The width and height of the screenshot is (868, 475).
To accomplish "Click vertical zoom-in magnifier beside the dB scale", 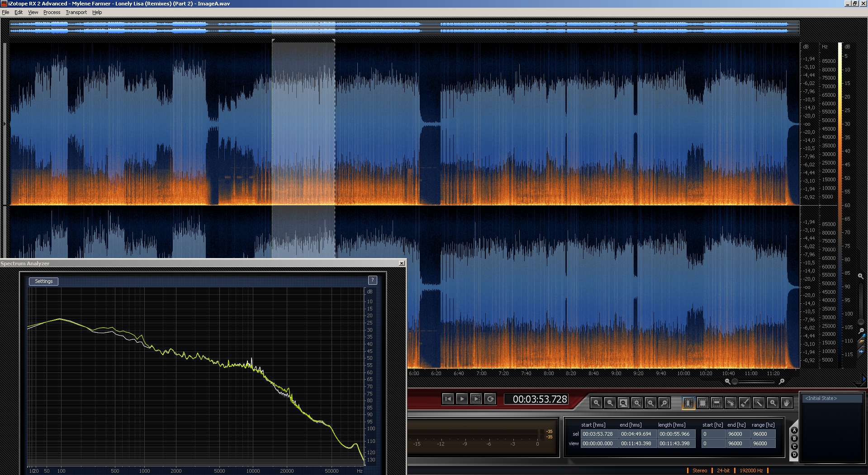I will point(860,276).
